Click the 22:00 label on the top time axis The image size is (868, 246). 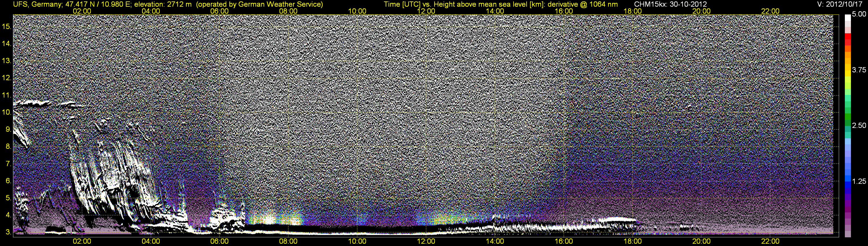tap(770, 11)
